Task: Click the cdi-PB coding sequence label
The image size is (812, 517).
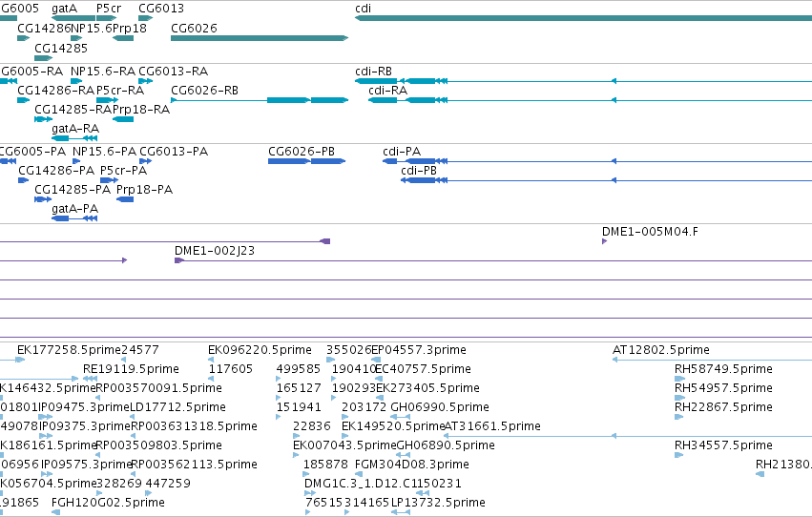Action: click(x=419, y=170)
